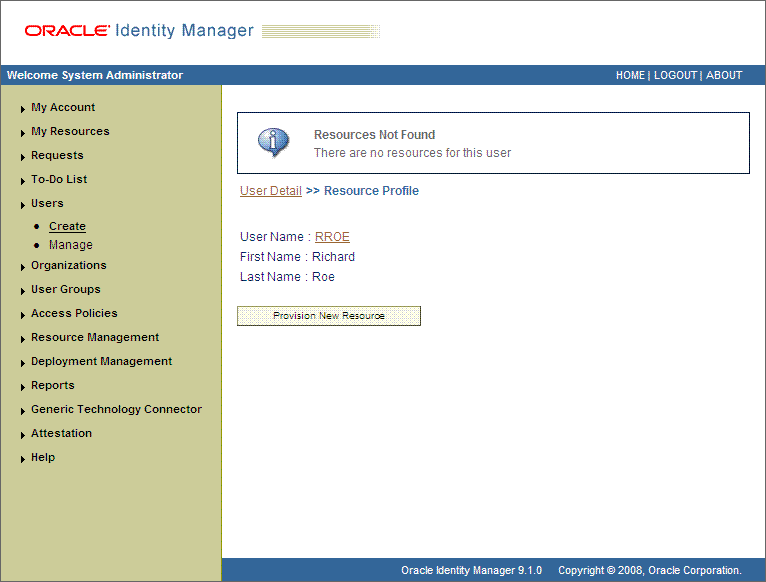Open the ABOUT link

click(724, 75)
